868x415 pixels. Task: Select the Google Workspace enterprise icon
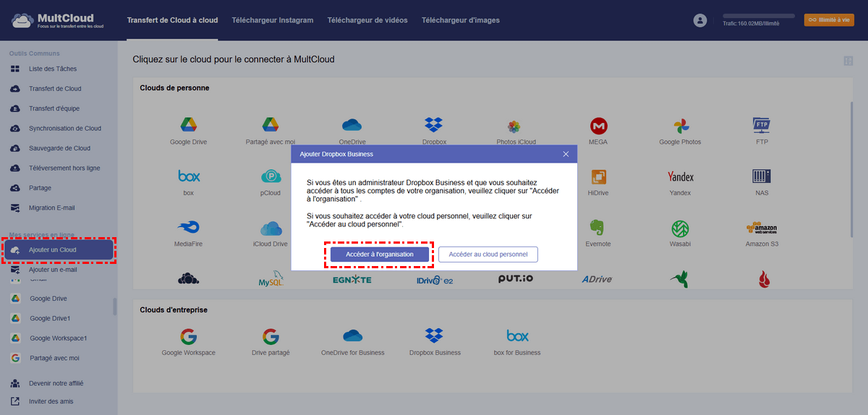(189, 335)
